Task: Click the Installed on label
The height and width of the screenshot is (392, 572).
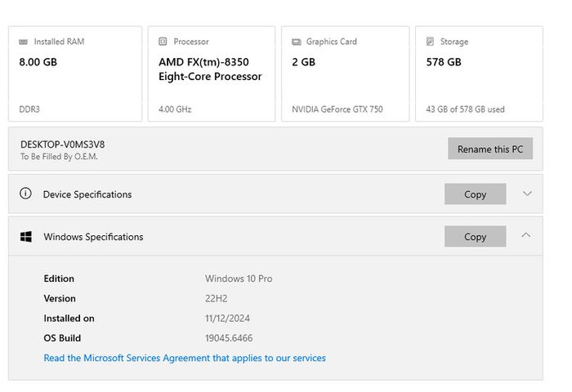Action: tap(69, 318)
